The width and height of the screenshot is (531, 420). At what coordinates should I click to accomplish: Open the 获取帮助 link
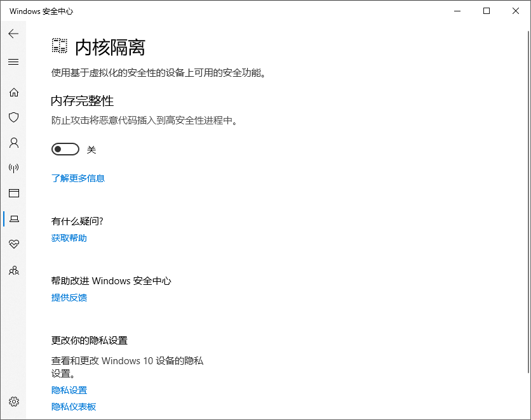(69, 238)
